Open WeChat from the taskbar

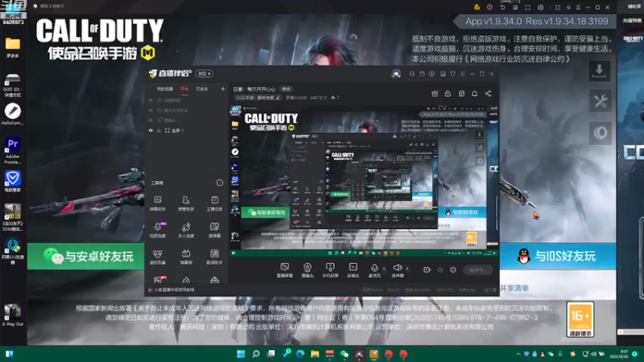coord(345,354)
